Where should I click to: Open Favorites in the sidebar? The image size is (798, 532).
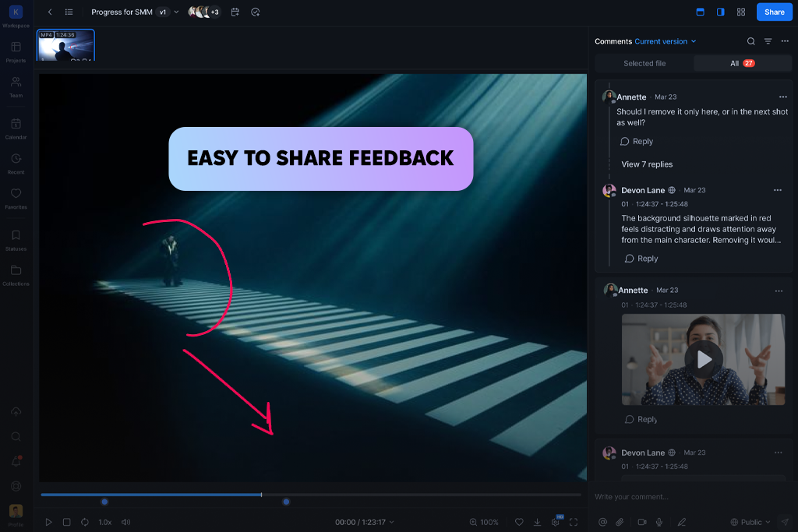tap(16, 199)
